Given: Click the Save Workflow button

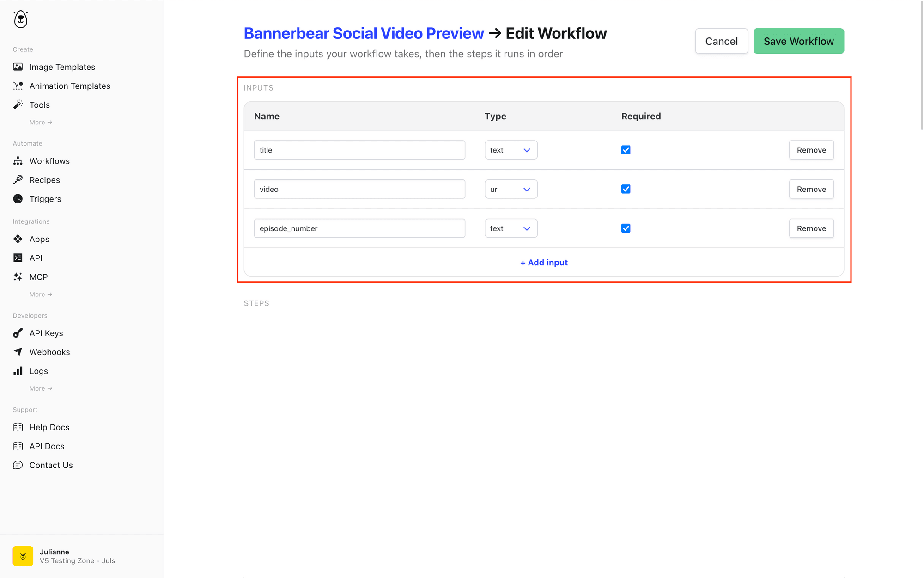Looking at the screenshot, I should [x=798, y=41].
